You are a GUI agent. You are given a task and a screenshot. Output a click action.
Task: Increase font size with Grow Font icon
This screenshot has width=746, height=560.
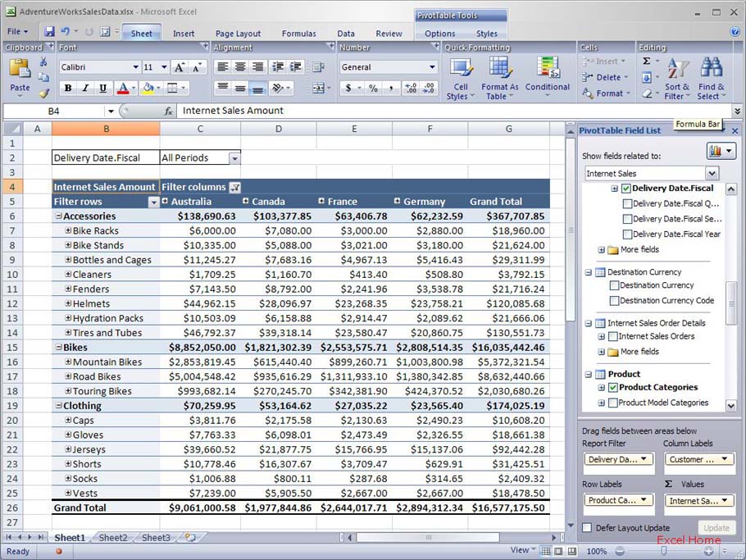click(179, 67)
